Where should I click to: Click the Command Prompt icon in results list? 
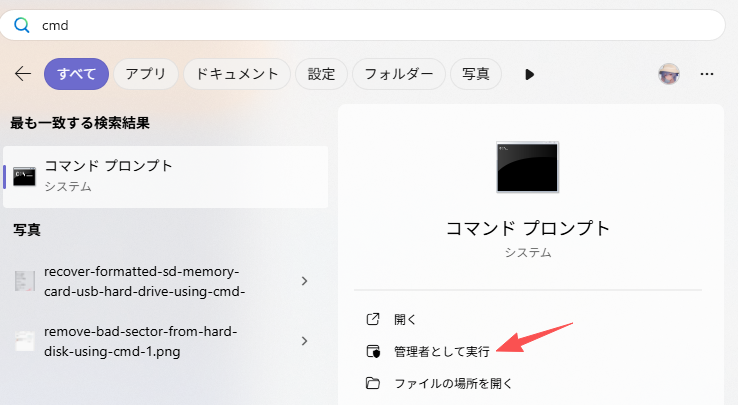[x=24, y=177]
